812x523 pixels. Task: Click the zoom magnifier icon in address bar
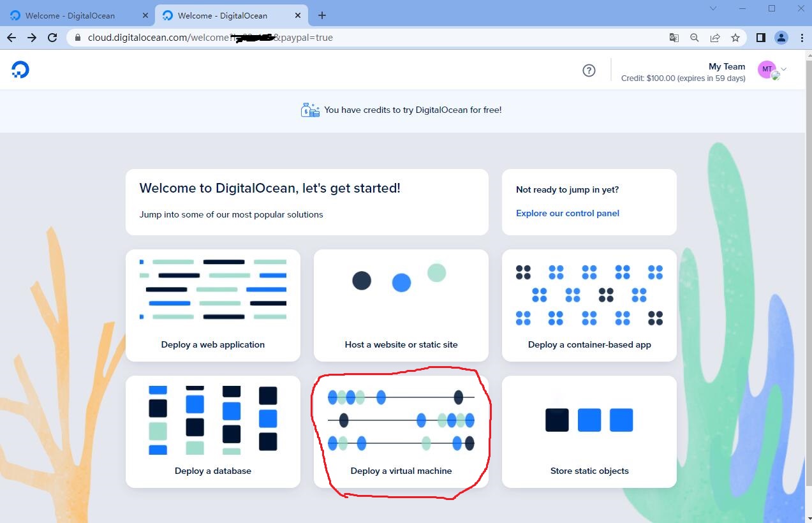[x=695, y=38]
